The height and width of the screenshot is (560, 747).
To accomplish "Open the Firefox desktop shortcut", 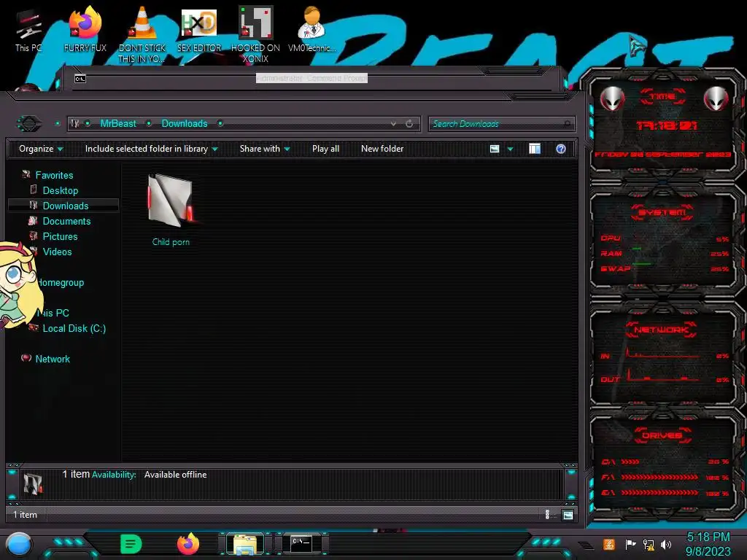I will click(85, 29).
